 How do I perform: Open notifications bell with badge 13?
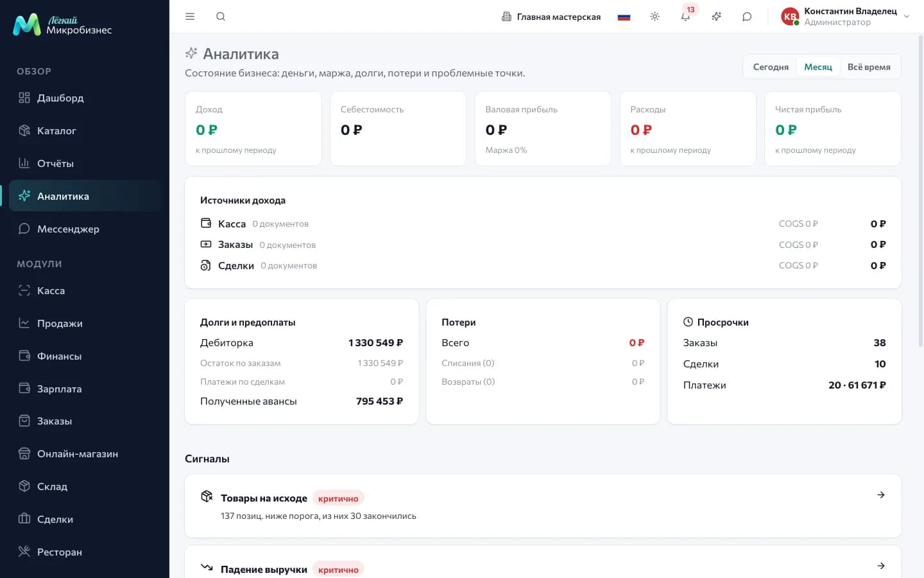(x=685, y=17)
